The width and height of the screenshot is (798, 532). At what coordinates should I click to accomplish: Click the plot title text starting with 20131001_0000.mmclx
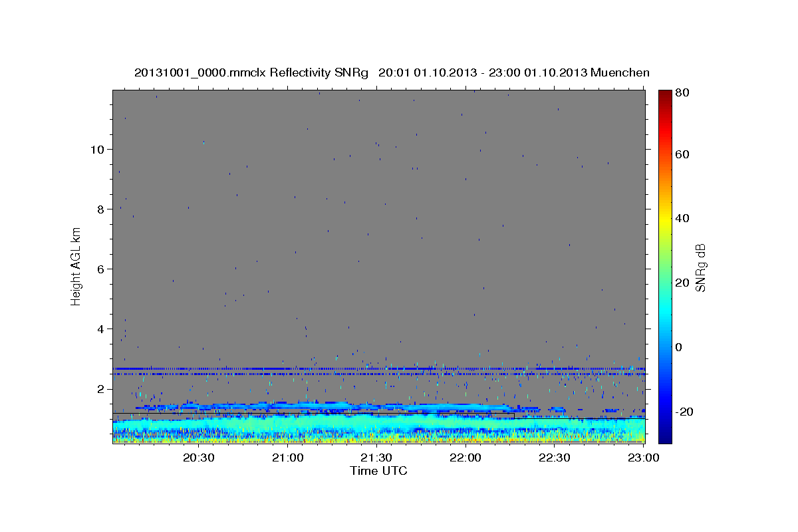[x=392, y=72]
